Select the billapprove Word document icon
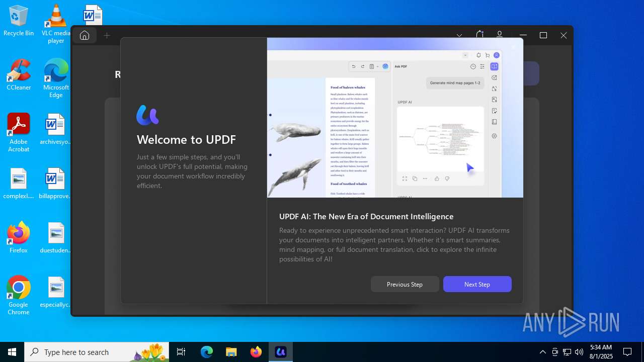Viewport: 644px width, 362px height. (x=56, y=184)
